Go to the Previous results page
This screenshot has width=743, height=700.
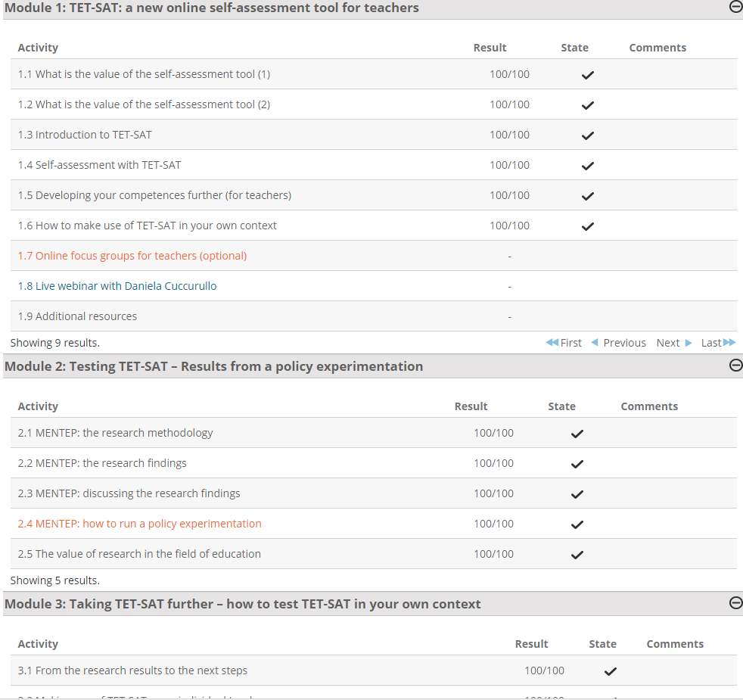tap(618, 343)
